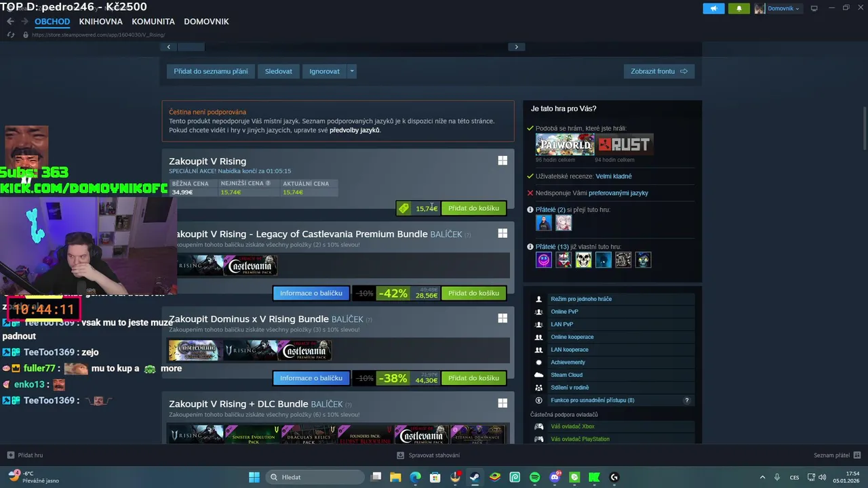Open Windows Start menu
The height and width of the screenshot is (488, 868).
pyautogui.click(x=254, y=477)
